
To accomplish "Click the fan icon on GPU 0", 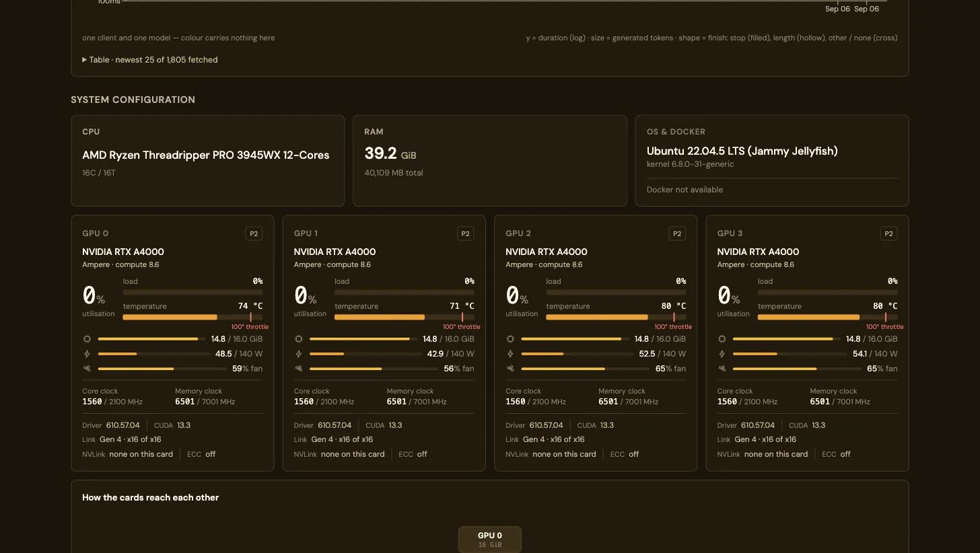I will 87,369.
